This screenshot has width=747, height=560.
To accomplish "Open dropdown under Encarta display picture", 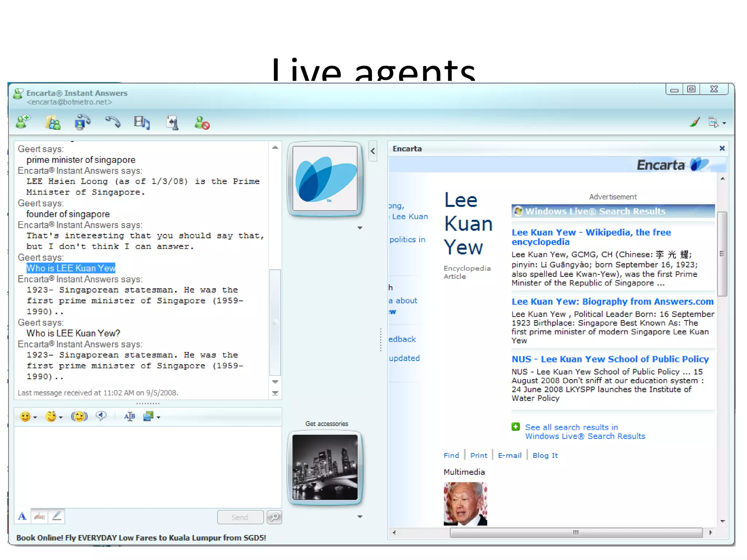I will 360,228.
